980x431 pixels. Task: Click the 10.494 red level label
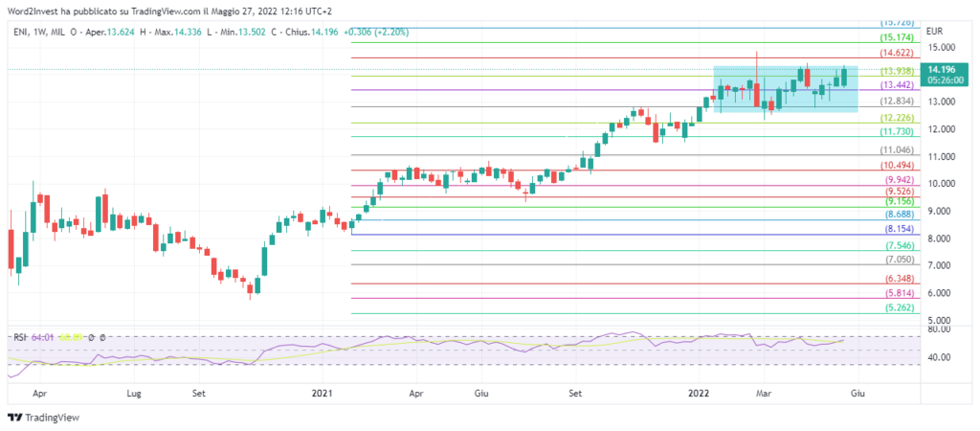(x=897, y=165)
